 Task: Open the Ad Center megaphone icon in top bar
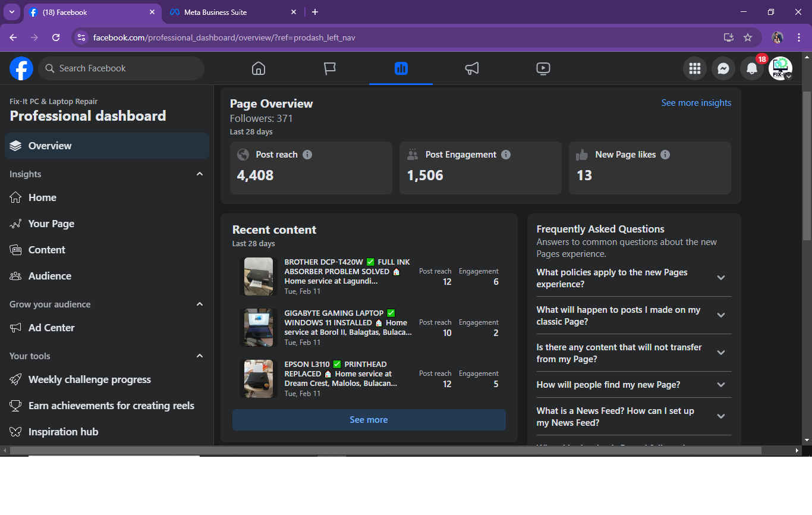click(x=472, y=68)
